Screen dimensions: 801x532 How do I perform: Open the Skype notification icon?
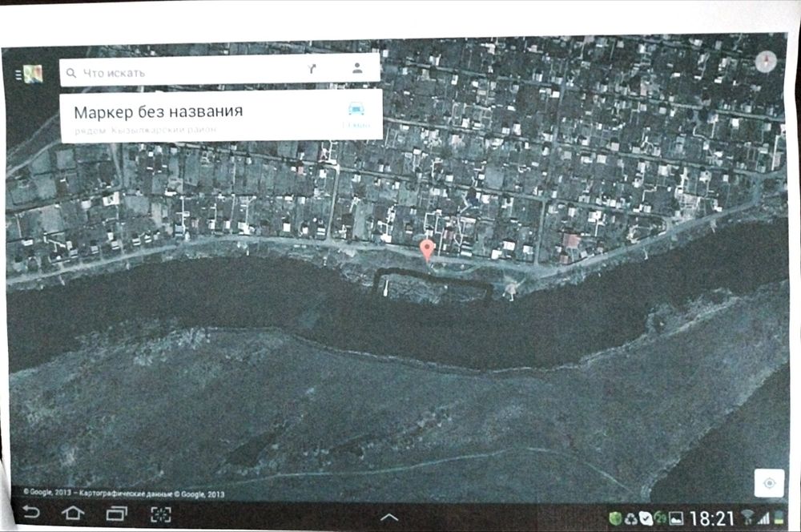point(646,518)
